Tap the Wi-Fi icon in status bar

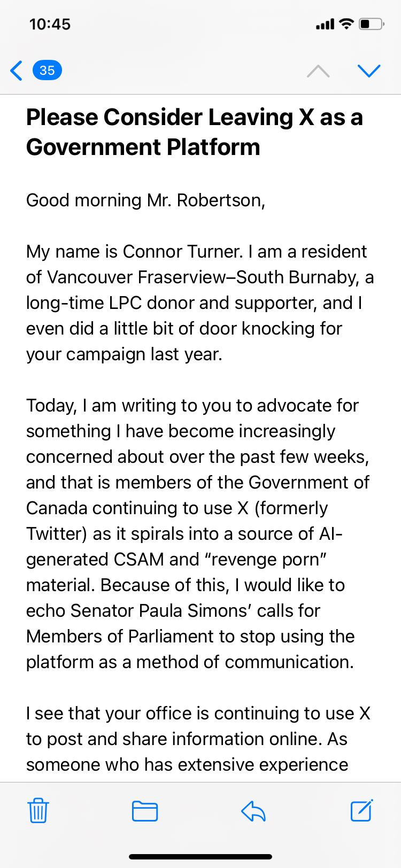click(x=346, y=24)
